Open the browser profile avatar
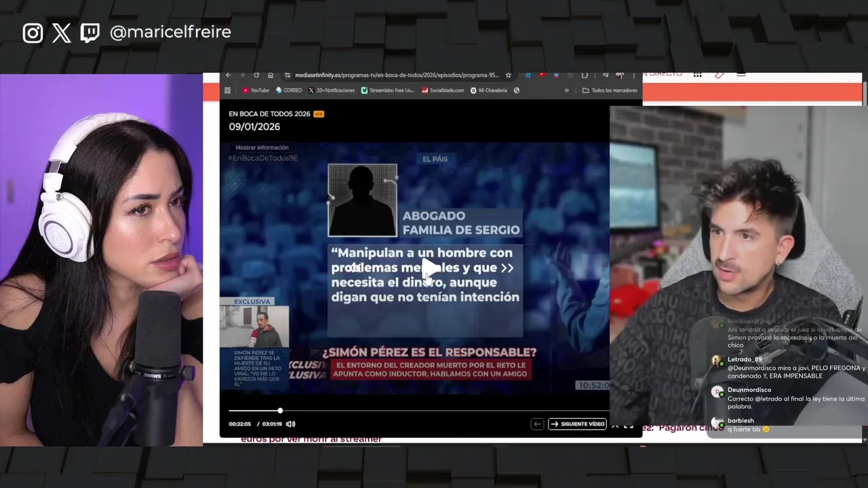This screenshot has height=488, width=868. click(620, 75)
